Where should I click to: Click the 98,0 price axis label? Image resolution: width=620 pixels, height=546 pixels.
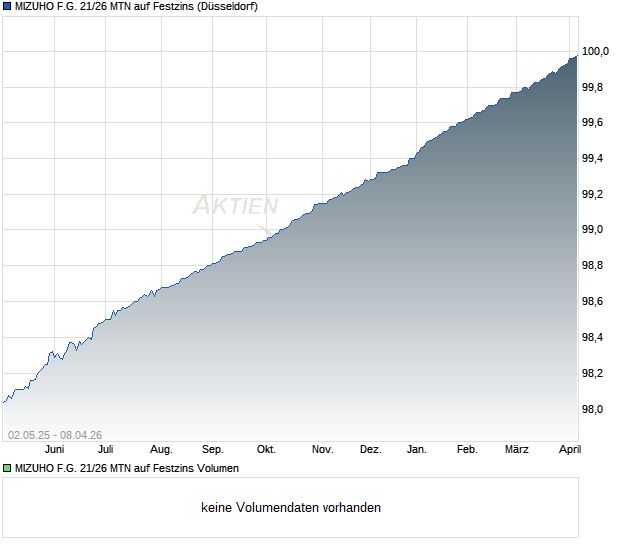click(x=593, y=410)
